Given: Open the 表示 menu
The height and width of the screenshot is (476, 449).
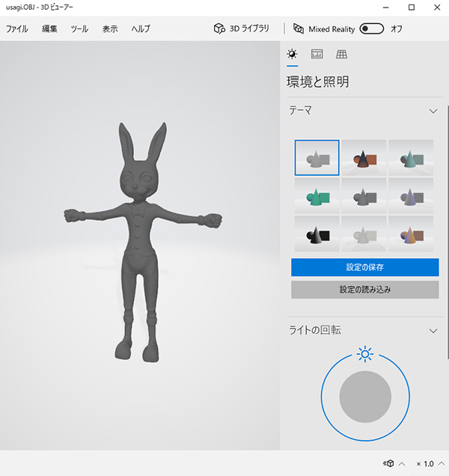Looking at the screenshot, I should click(x=110, y=29).
